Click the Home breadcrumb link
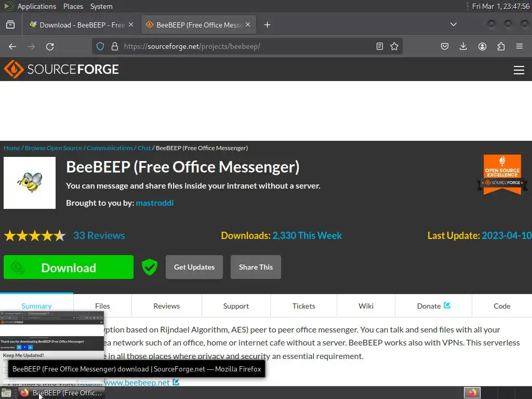This screenshot has height=399, width=532. click(11, 148)
